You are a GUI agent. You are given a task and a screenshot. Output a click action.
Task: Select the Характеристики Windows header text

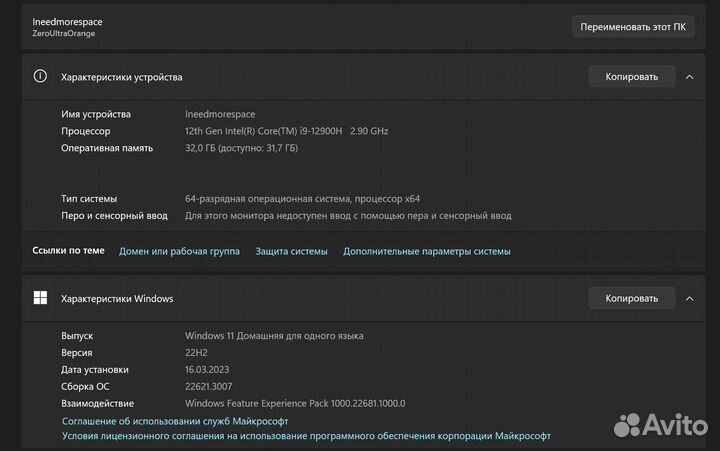pyautogui.click(x=117, y=299)
